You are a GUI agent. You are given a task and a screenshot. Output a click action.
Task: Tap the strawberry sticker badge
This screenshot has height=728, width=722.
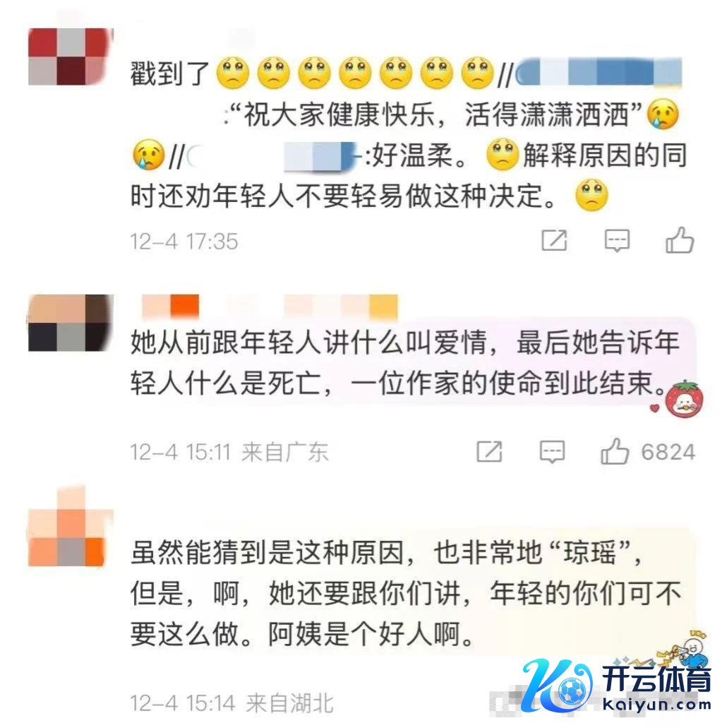tap(680, 399)
